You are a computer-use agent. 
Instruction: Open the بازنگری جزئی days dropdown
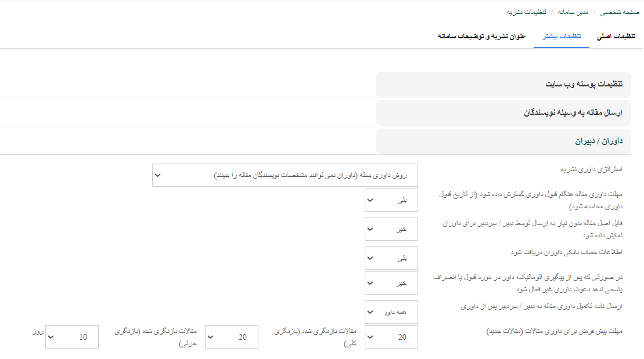[x=72, y=337]
